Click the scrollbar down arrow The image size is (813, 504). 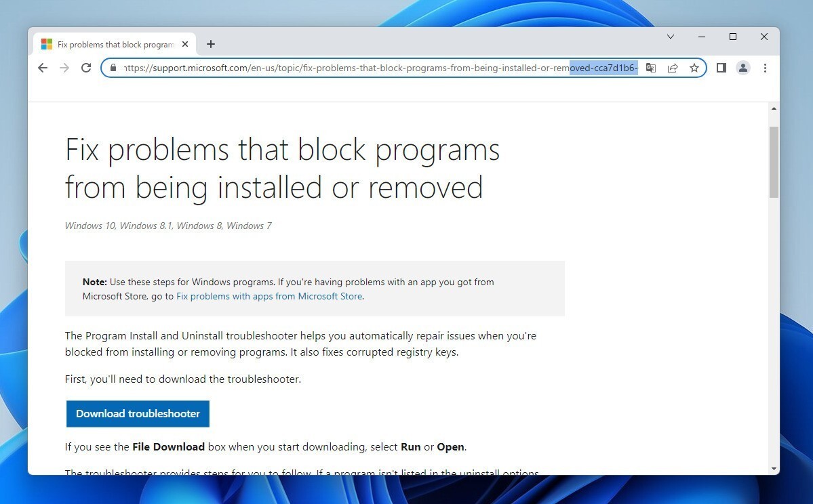(774, 469)
